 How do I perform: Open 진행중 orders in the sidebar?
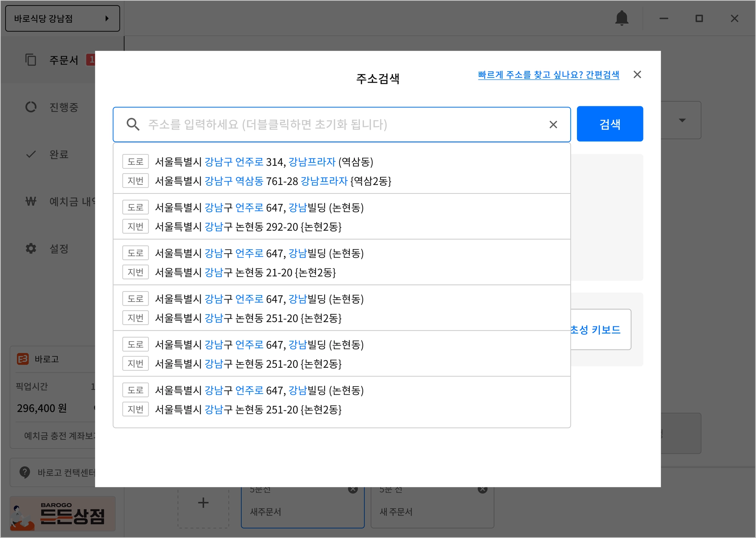click(63, 107)
